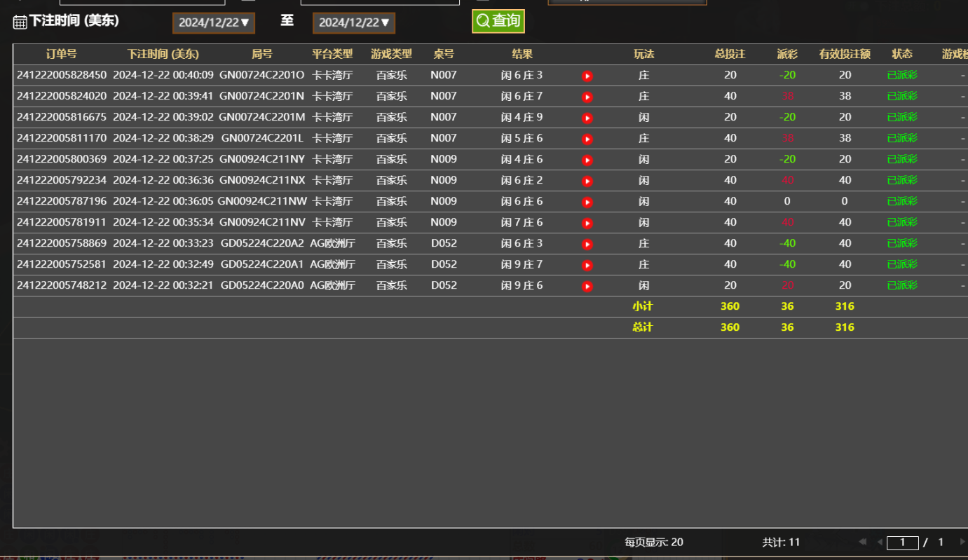Open replay icon for round GN00724C2201M
968x560 pixels.
pos(587,118)
